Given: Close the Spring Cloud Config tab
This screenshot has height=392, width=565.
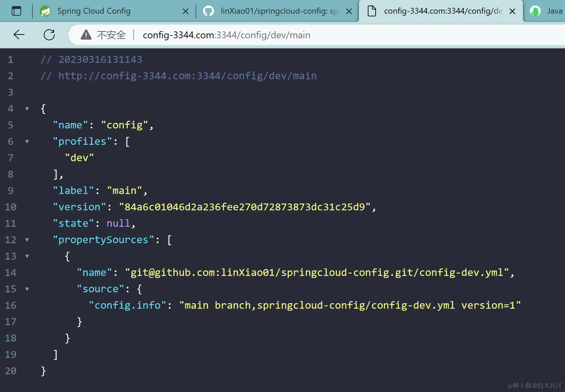Looking at the screenshot, I should [186, 11].
